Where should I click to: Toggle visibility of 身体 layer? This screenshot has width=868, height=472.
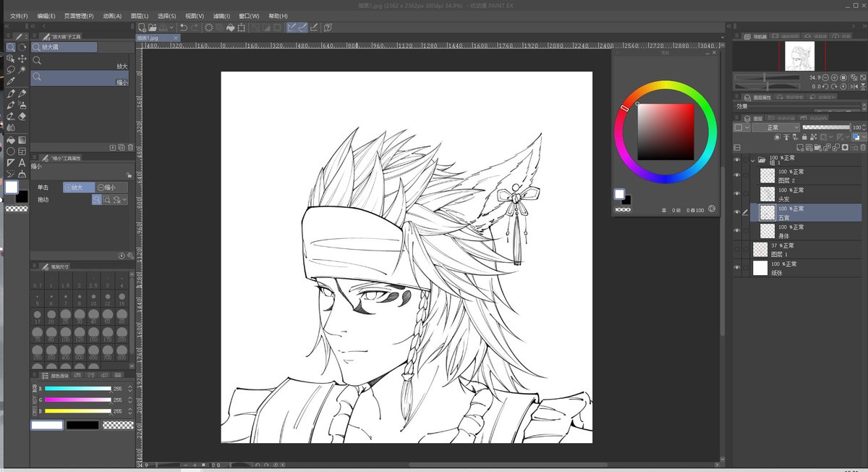coord(737,231)
